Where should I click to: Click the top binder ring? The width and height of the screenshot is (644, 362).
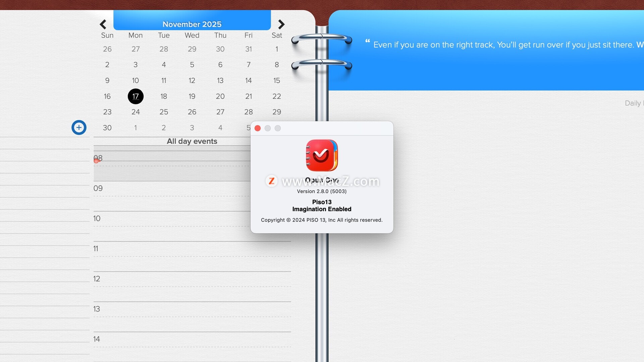click(321, 38)
